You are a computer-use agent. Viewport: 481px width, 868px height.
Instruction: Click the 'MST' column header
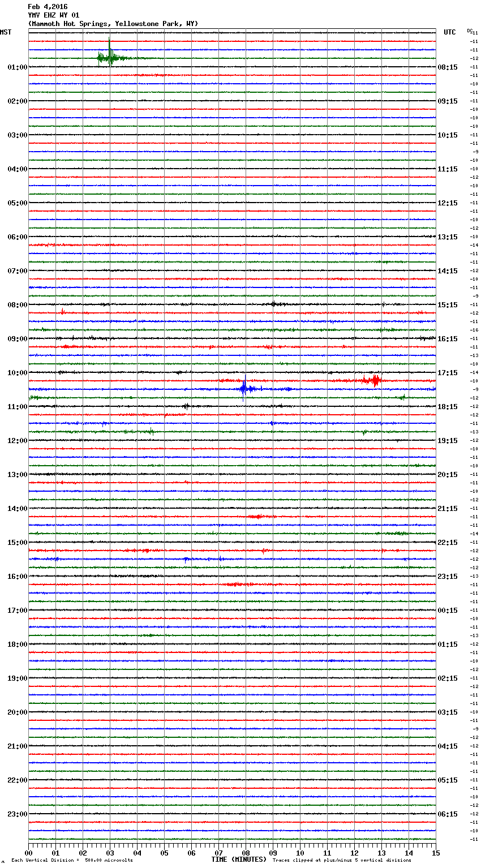tap(6, 32)
